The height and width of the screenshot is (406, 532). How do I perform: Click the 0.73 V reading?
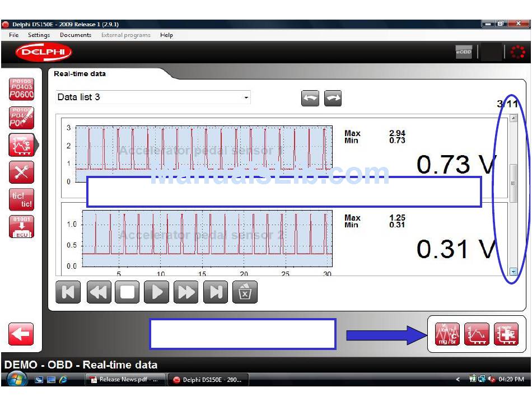456,165
